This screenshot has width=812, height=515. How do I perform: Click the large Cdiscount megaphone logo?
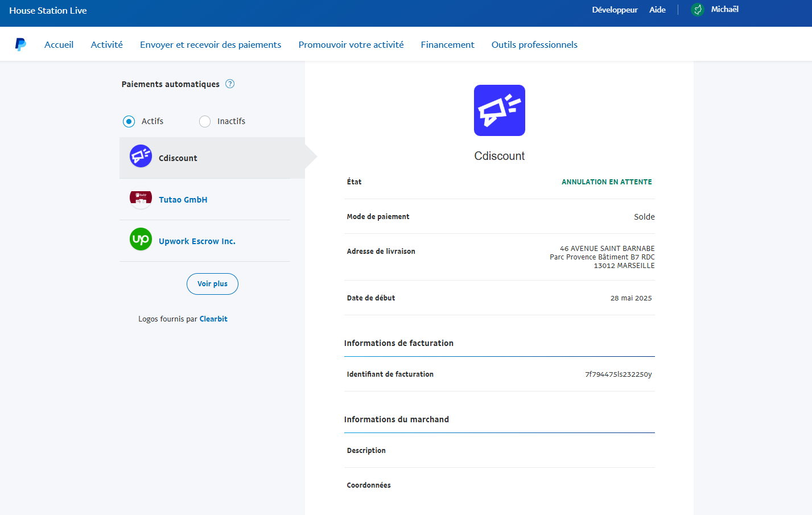pyautogui.click(x=500, y=110)
